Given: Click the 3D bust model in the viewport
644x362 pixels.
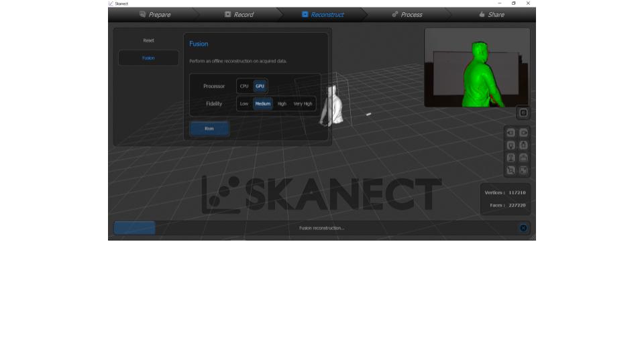Looking at the screenshot, I should click(x=333, y=106).
